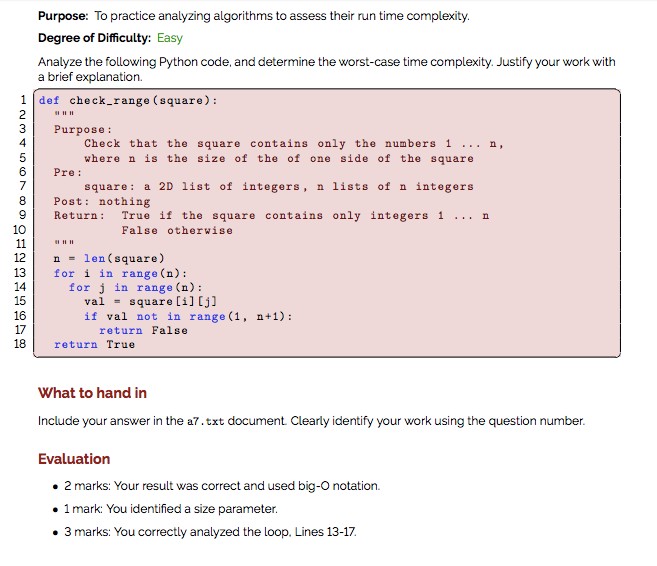Click 'Post: nothing' docstring line
The height and width of the screenshot is (566, 657).
102,202
